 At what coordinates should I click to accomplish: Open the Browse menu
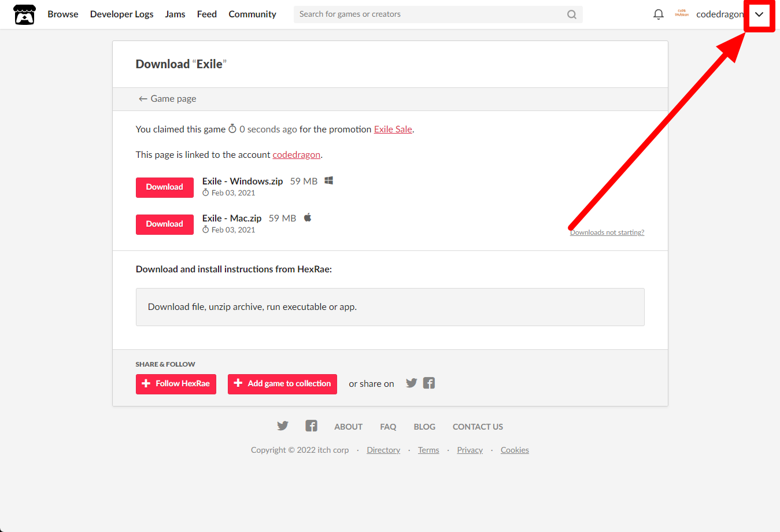point(63,14)
